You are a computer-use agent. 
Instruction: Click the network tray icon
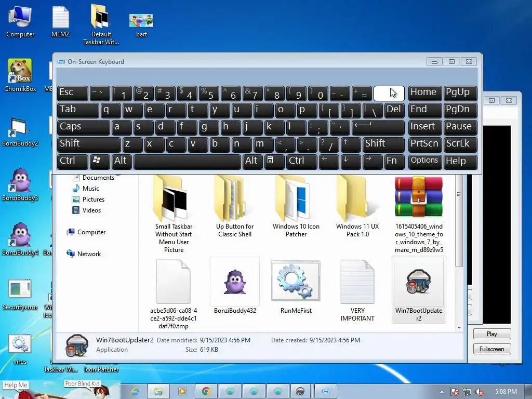point(467,392)
